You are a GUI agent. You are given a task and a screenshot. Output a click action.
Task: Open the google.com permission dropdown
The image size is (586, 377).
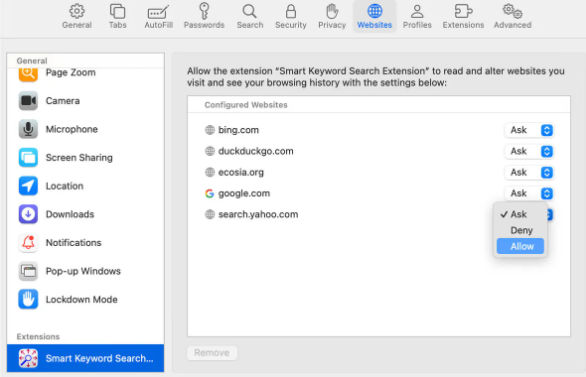pos(529,194)
